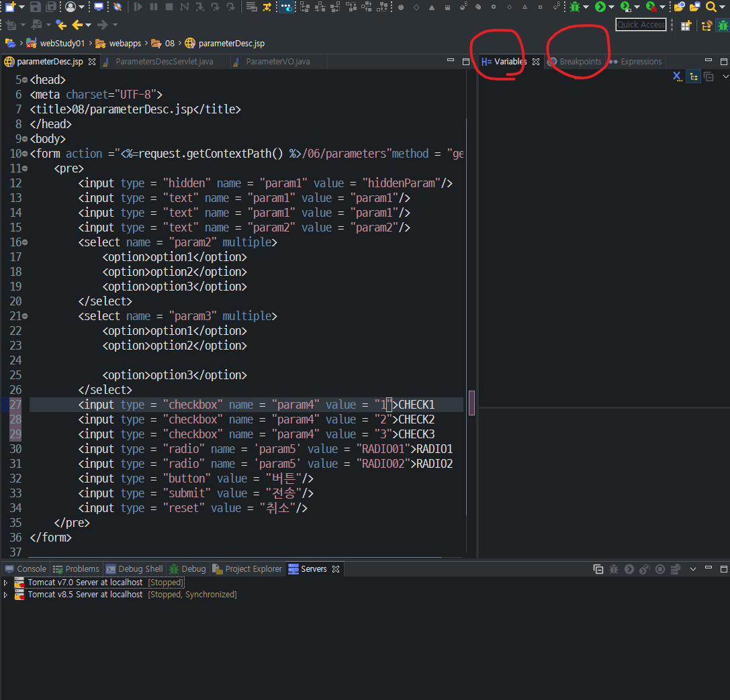Click the green Run icon

[x=600, y=7]
